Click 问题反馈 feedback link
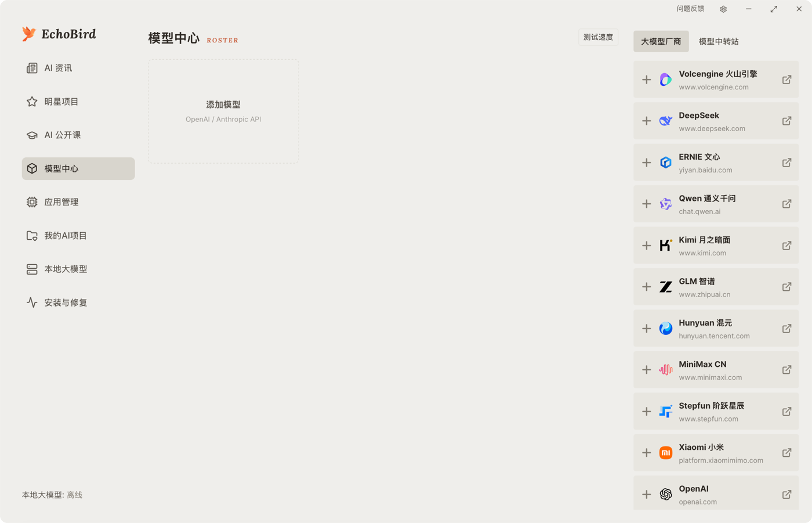Image resolution: width=812 pixels, height=523 pixels. coord(690,9)
